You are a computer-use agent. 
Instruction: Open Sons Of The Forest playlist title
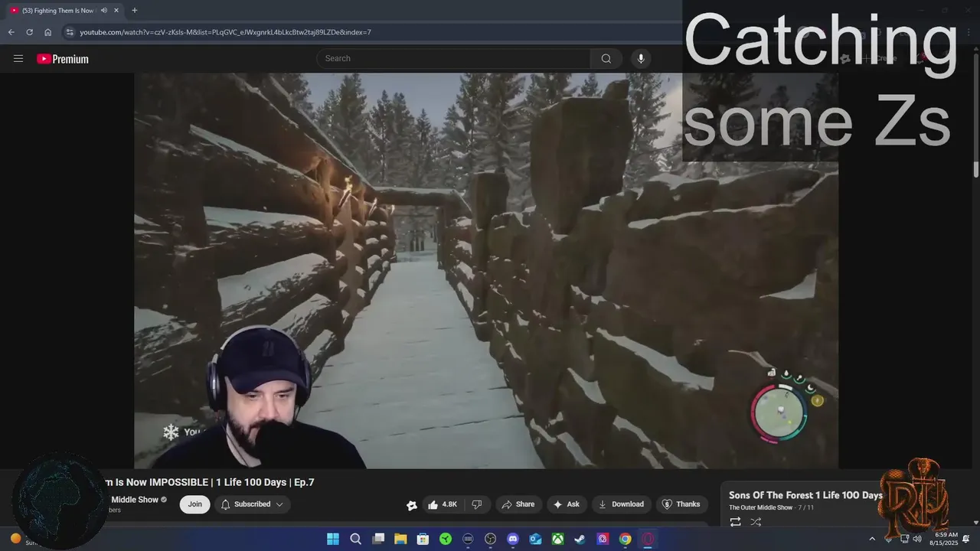[x=805, y=495]
